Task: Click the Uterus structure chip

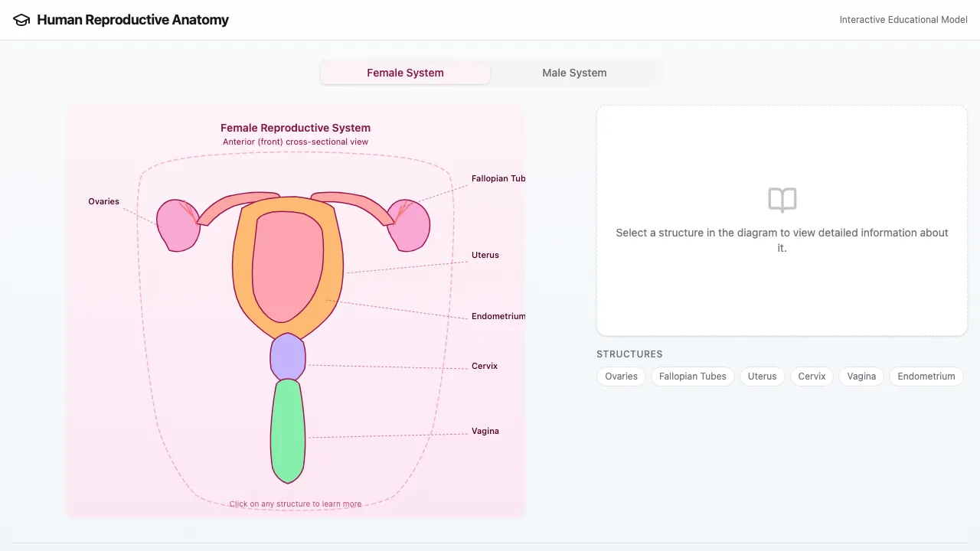Action: click(x=762, y=376)
